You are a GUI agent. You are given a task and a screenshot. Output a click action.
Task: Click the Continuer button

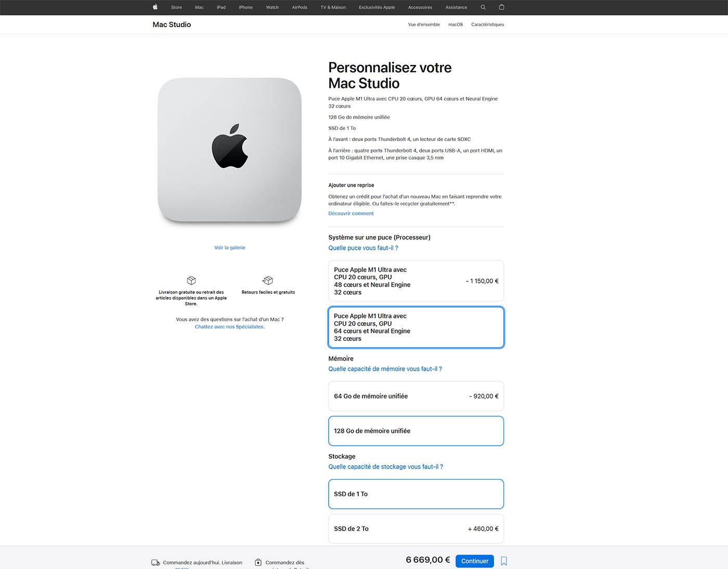[x=475, y=561]
